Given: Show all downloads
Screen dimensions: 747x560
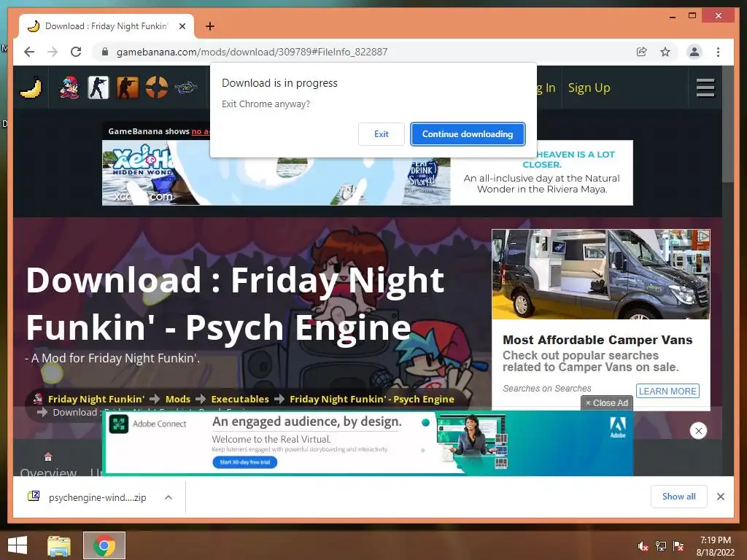Looking at the screenshot, I should (x=679, y=497).
